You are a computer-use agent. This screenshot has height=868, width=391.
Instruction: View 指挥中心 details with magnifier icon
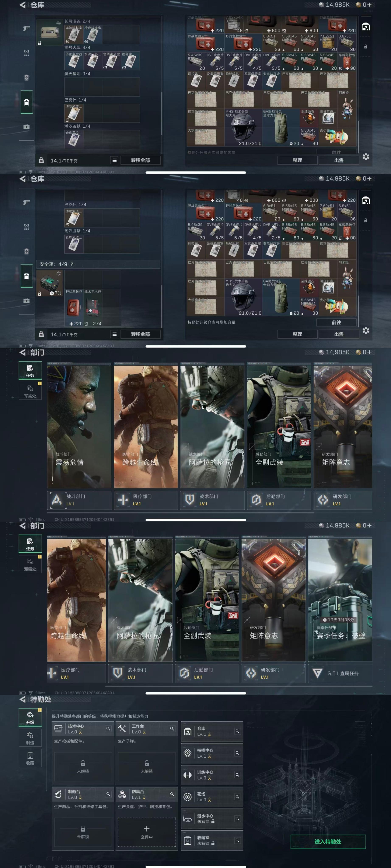click(237, 753)
